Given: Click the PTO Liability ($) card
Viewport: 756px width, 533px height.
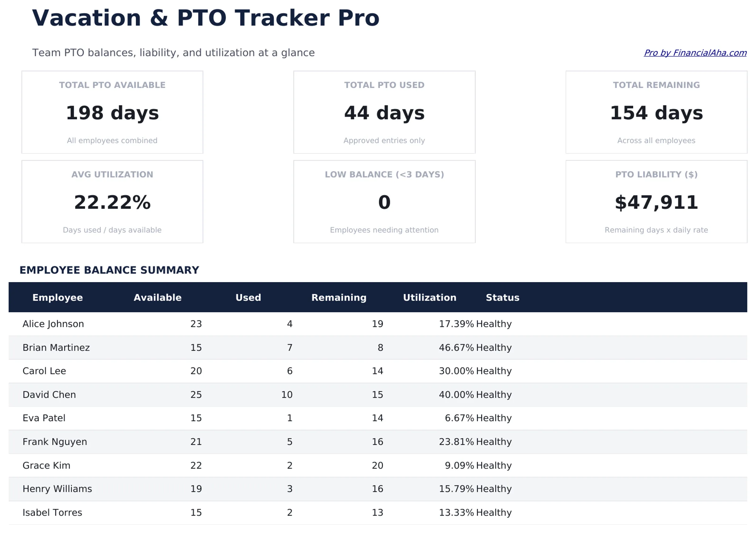Looking at the screenshot, I should [x=656, y=201].
